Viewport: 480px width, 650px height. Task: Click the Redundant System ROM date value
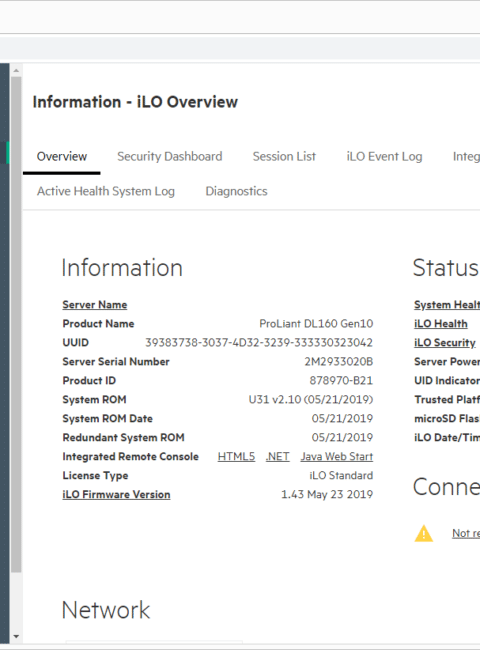click(342, 438)
